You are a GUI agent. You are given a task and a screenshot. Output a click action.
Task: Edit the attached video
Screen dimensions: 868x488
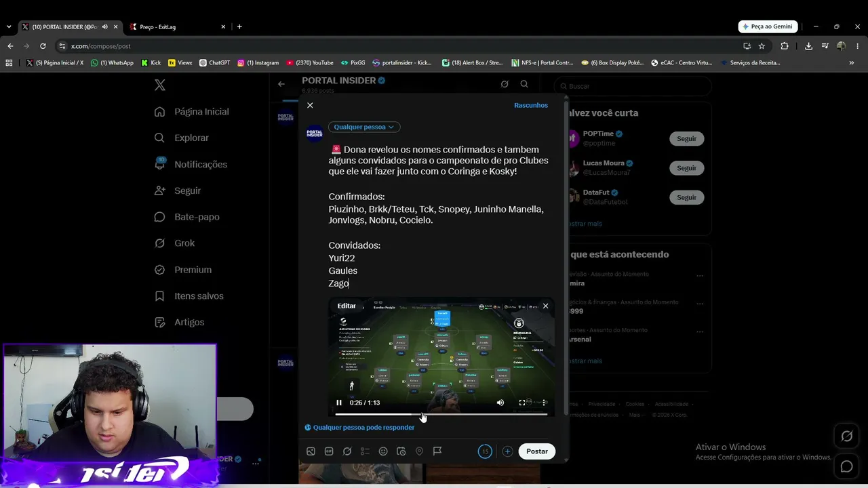coord(347,306)
